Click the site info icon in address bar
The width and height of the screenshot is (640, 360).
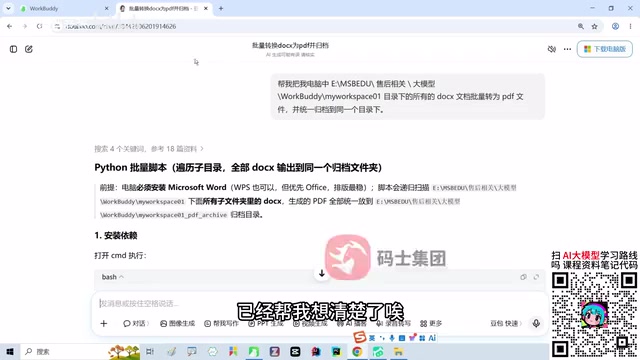pos(57,26)
